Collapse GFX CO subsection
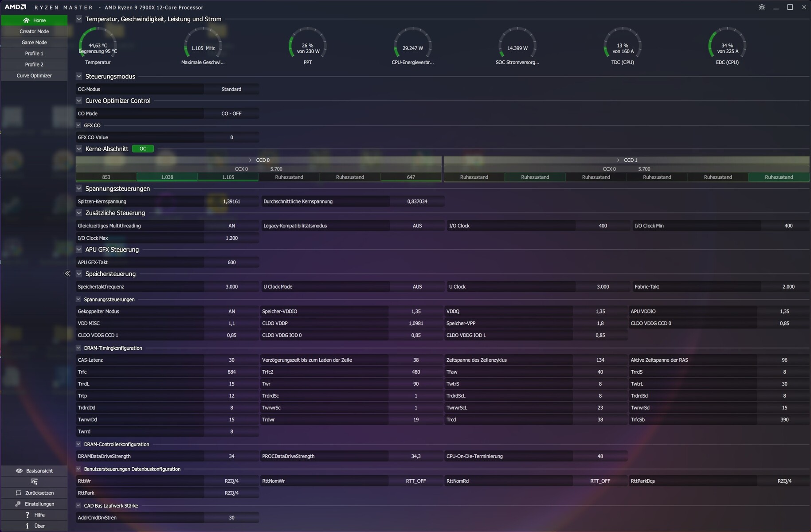The height and width of the screenshot is (532, 811). [79, 125]
